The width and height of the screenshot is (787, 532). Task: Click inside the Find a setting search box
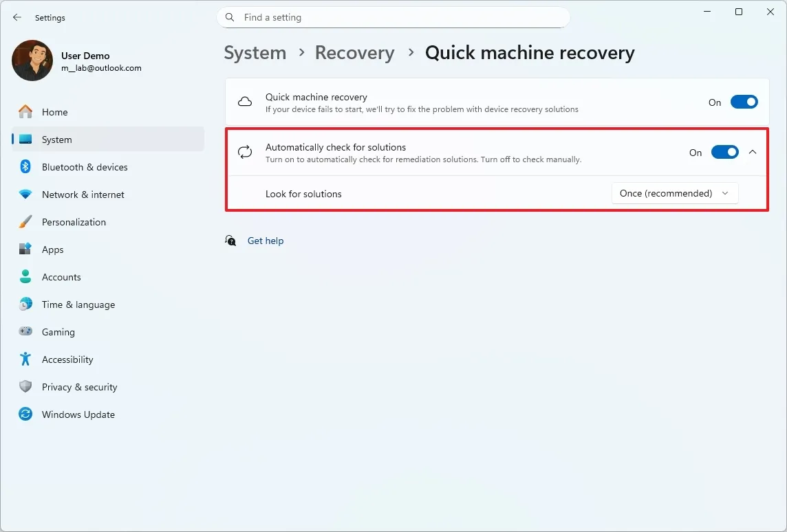(x=393, y=17)
